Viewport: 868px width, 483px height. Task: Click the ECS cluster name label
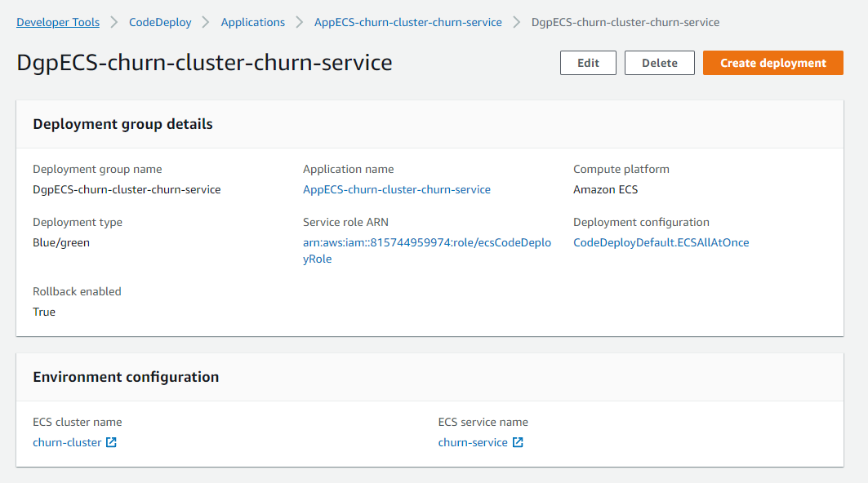[77, 422]
